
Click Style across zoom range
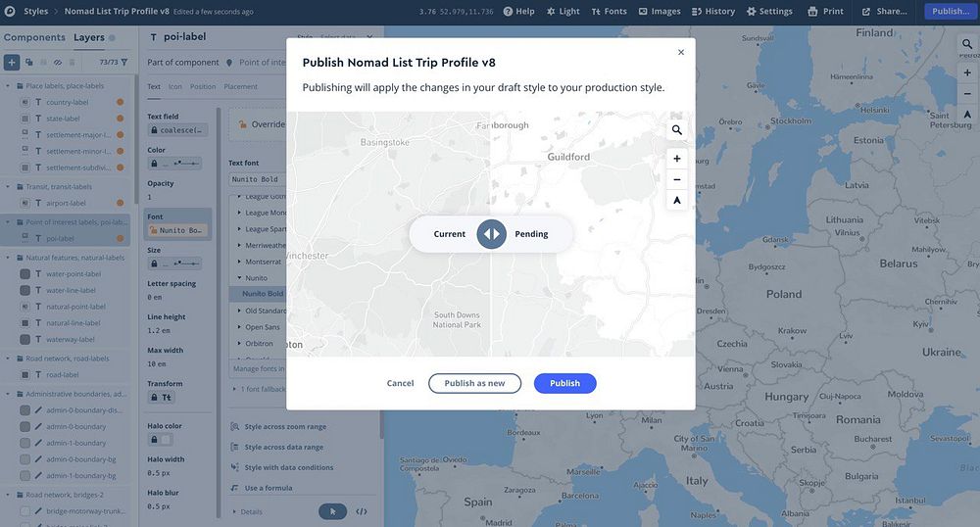[x=278, y=427]
